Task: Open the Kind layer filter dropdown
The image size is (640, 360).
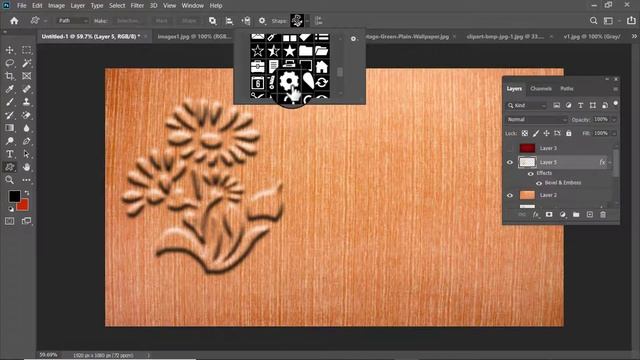Action: click(x=526, y=105)
